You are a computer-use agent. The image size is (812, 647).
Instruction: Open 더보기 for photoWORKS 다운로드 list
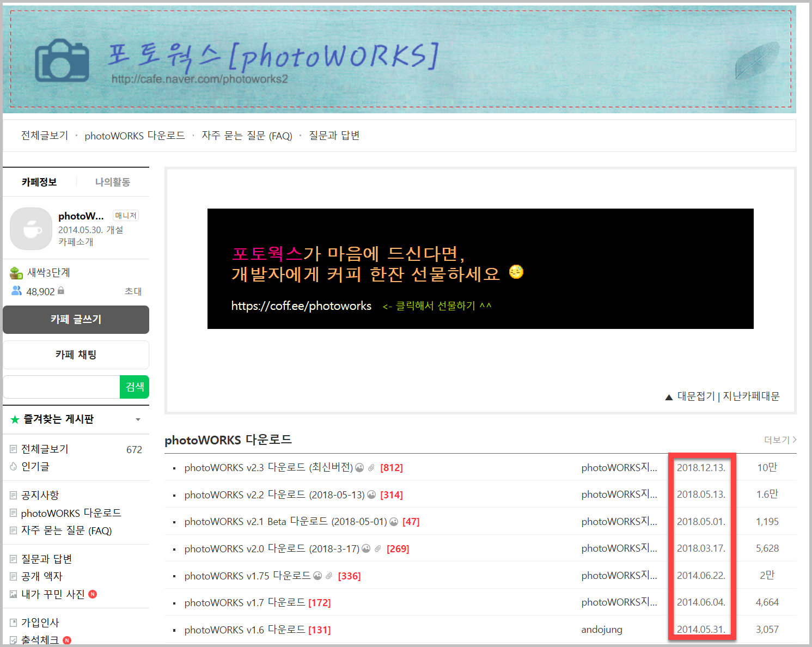[780, 440]
